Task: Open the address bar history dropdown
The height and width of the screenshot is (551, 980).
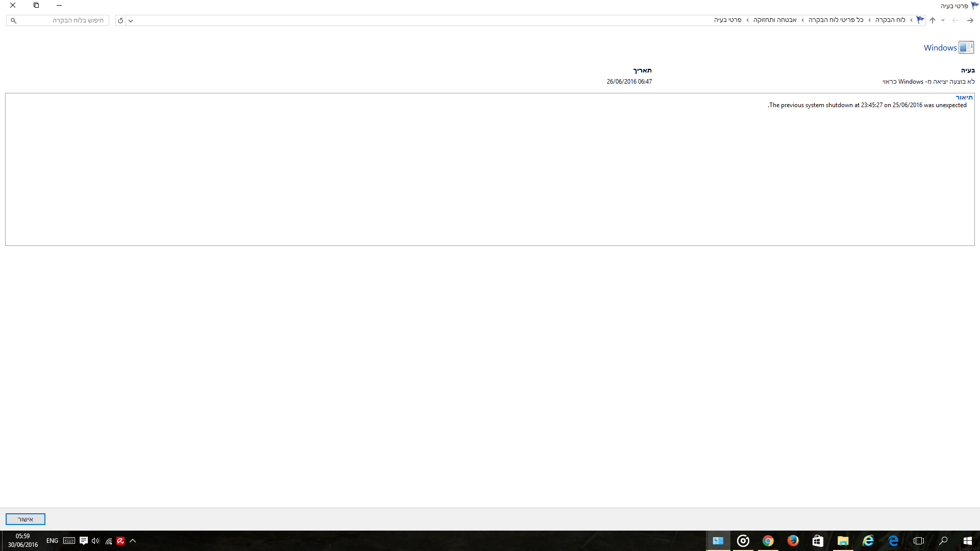Action: coord(131,20)
